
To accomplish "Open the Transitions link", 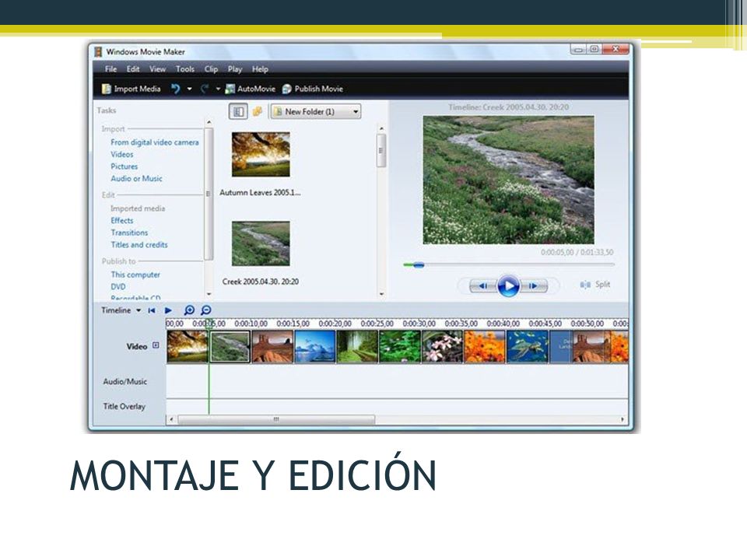I will tap(130, 233).
